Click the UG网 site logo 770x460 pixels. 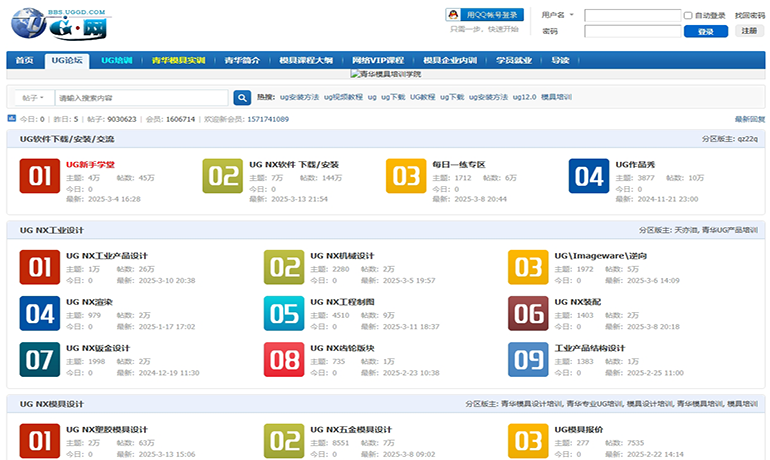pos(53,24)
